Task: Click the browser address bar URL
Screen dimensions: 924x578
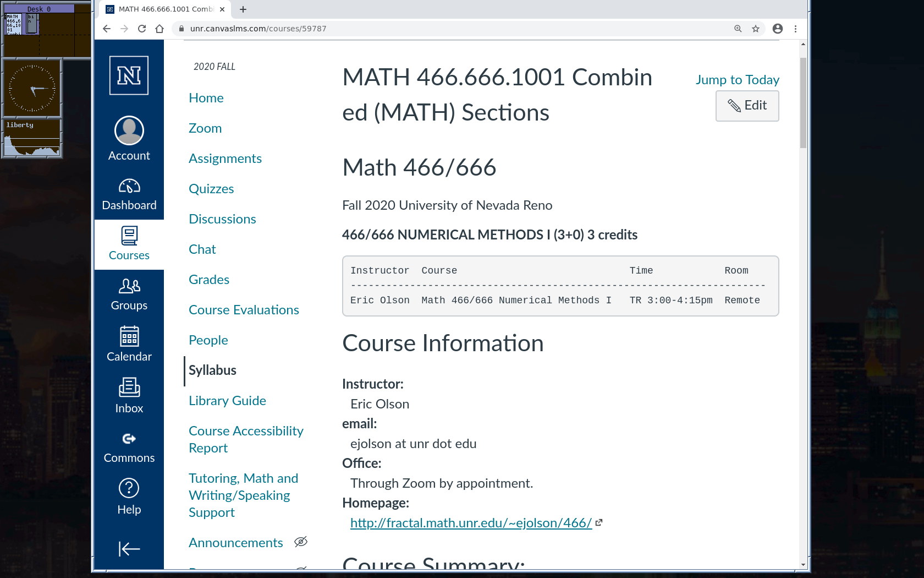Action: tap(258, 29)
